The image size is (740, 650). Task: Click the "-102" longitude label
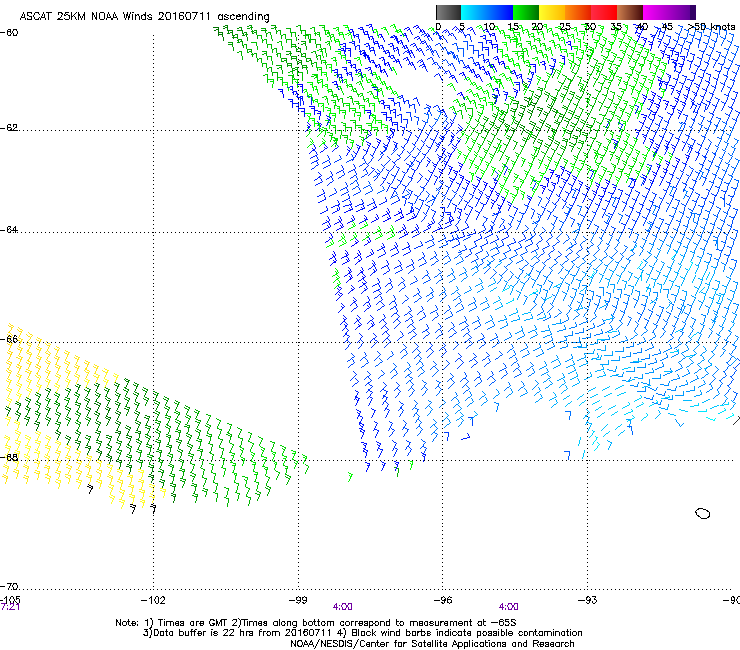(x=153, y=600)
